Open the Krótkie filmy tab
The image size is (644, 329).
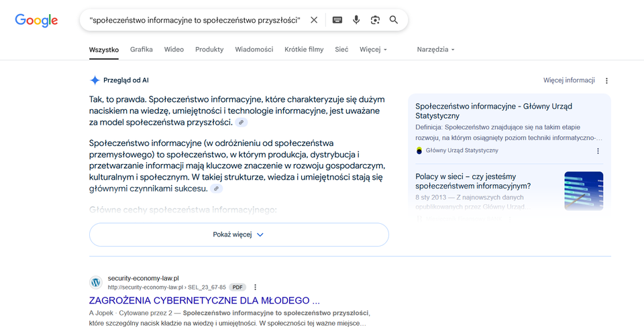pos(304,49)
